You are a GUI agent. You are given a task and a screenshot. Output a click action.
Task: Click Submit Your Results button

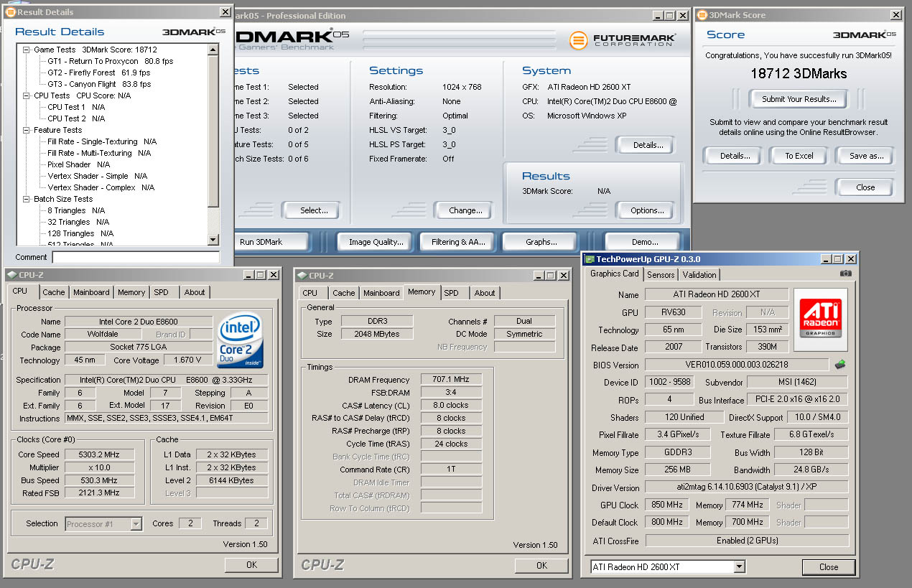pyautogui.click(x=799, y=99)
